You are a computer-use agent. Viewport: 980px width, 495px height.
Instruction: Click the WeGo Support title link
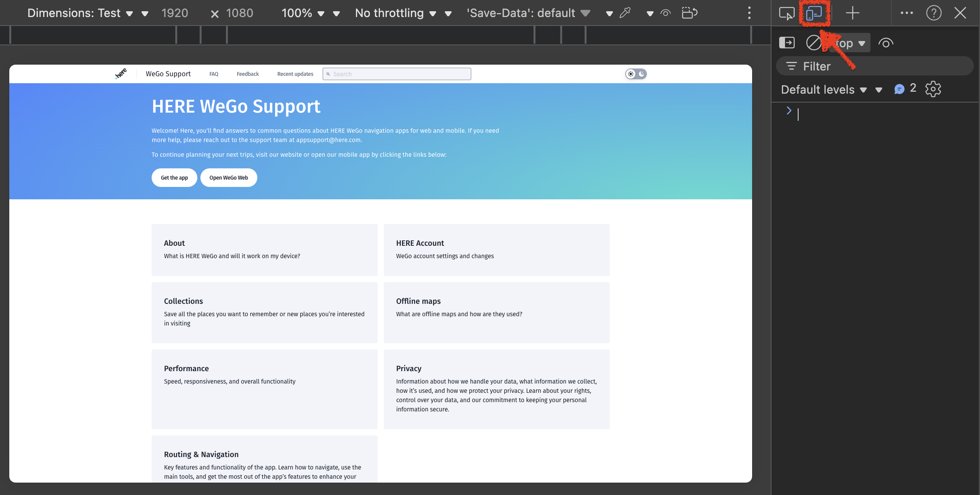pyautogui.click(x=168, y=74)
